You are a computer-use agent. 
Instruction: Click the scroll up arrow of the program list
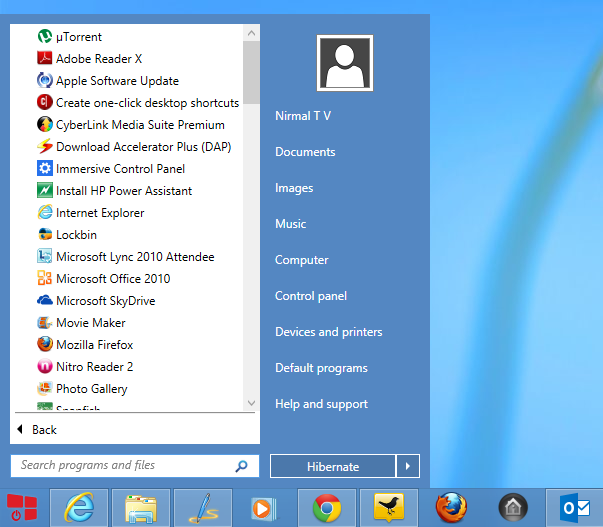click(252, 33)
